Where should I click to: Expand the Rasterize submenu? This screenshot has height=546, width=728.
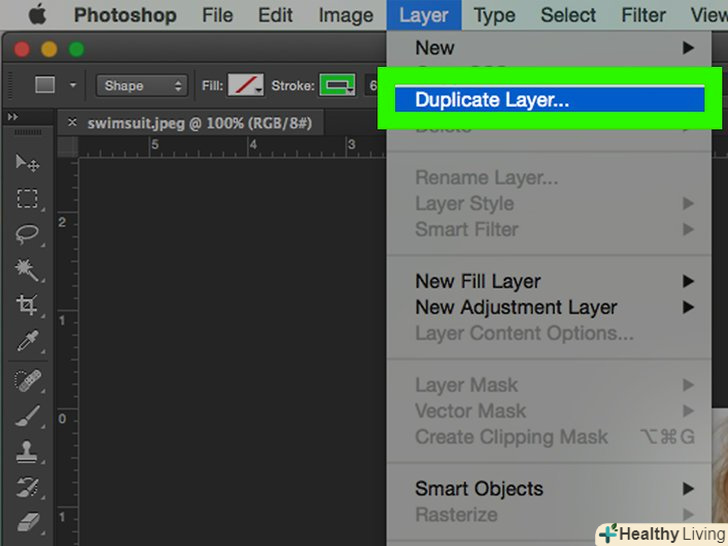pos(549,514)
